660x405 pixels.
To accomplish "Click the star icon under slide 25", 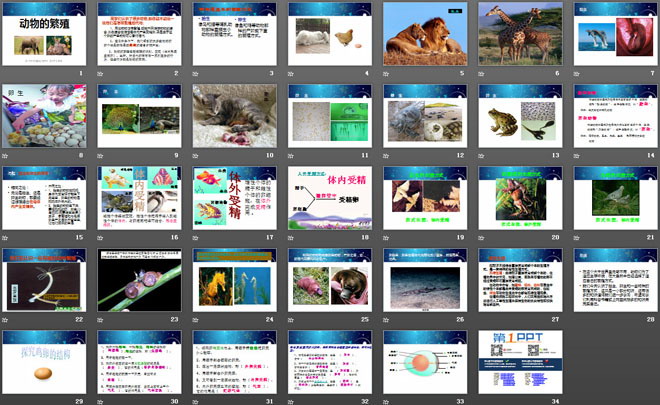I will [289, 320].
